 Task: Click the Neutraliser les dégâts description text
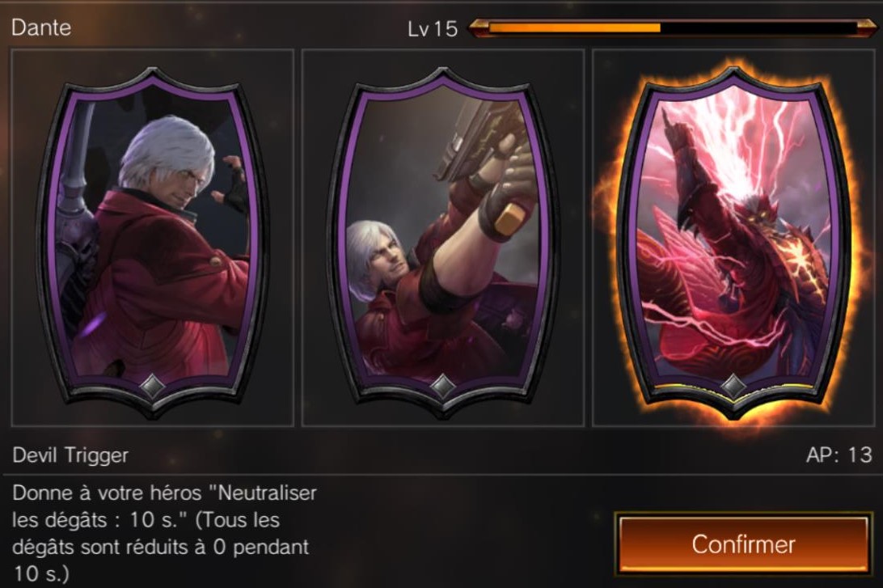164,533
